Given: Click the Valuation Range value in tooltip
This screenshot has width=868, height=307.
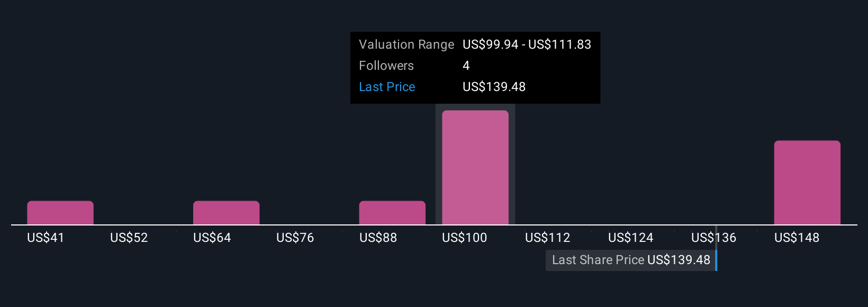Looking at the screenshot, I should click(527, 44).
